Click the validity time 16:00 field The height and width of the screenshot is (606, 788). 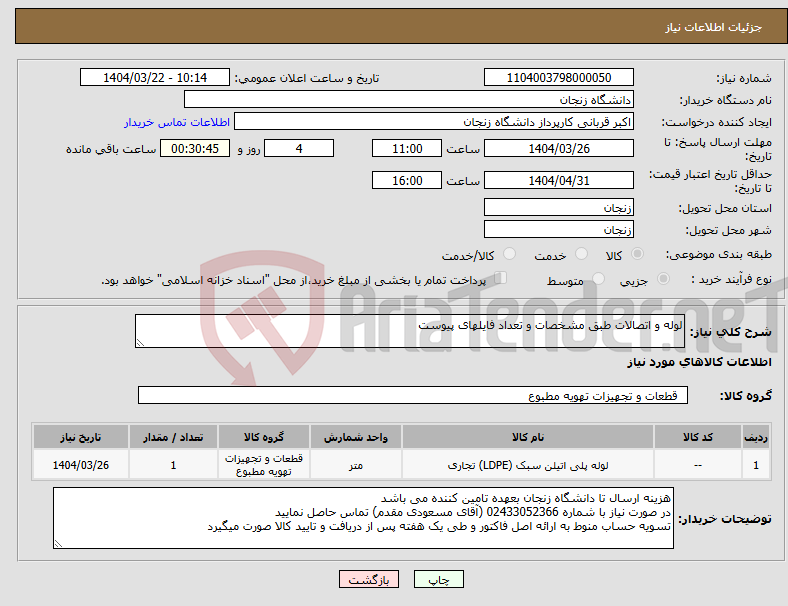coord(407,180)
